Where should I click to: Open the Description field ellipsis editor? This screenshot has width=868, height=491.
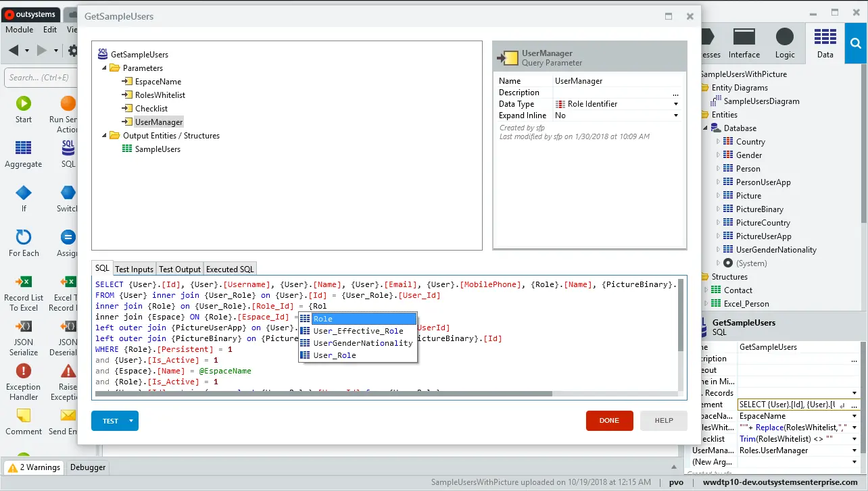click(x=675, y=93)
